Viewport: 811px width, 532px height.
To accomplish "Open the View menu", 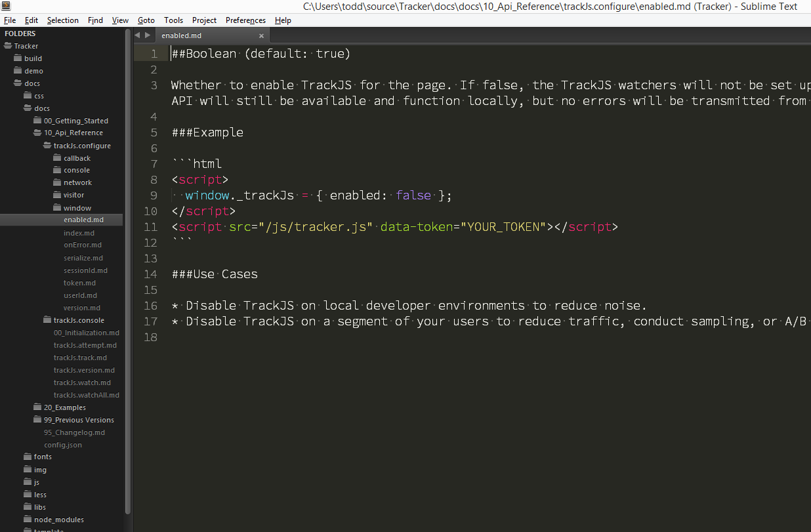I will click(120, 20).
